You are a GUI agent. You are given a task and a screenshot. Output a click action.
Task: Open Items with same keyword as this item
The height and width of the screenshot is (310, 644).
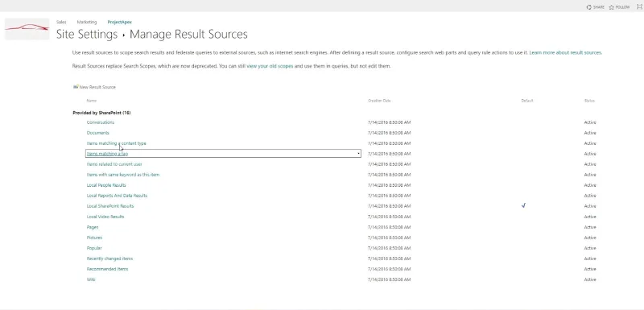pos(123,175)
